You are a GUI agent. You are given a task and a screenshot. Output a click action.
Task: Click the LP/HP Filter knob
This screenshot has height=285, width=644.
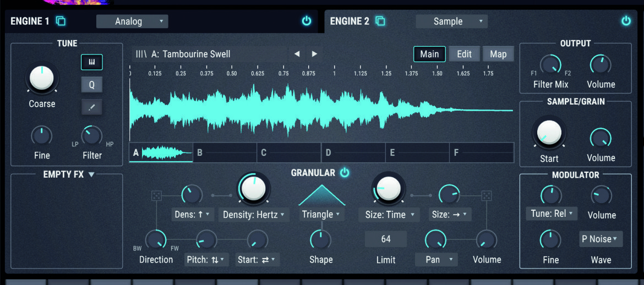coord(92,136)
